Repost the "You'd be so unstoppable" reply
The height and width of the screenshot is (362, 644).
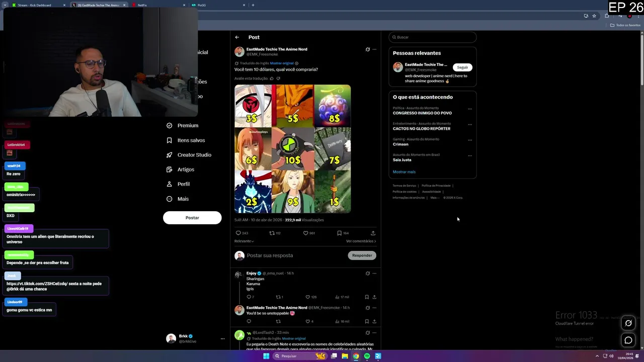click(x=278, y=321)
